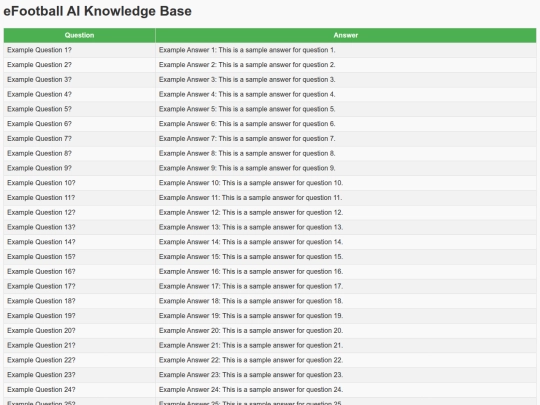
Task: Select the eFootball AI Knowledge Base title
Action: (x=97, y=11)
